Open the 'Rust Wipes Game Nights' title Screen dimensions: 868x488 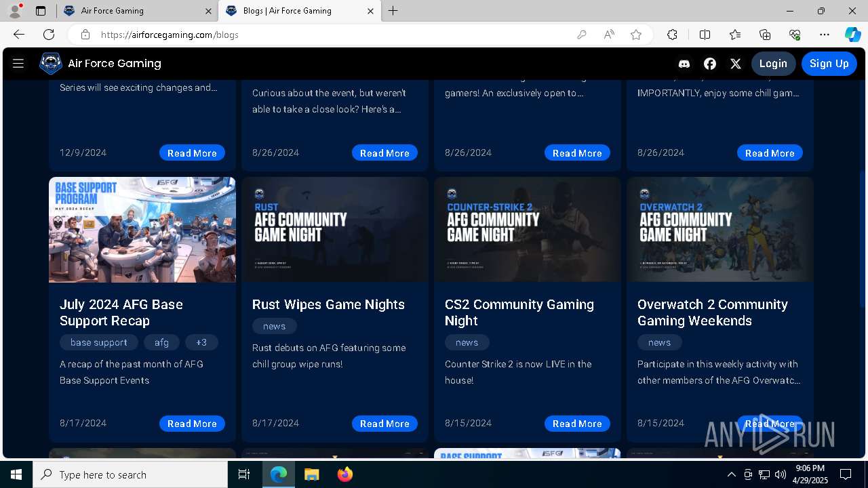pyautogui.click(x=328, y=304)
